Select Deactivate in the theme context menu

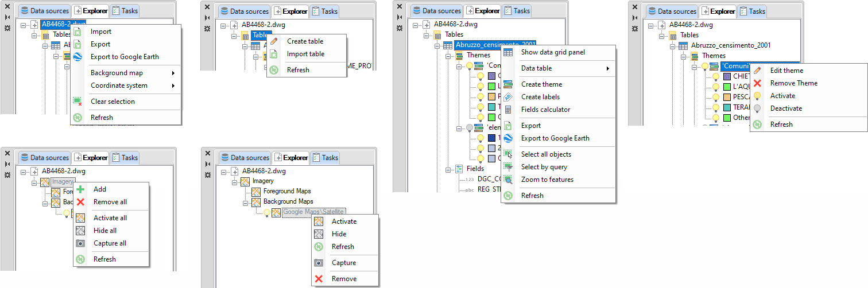[786, 108]
